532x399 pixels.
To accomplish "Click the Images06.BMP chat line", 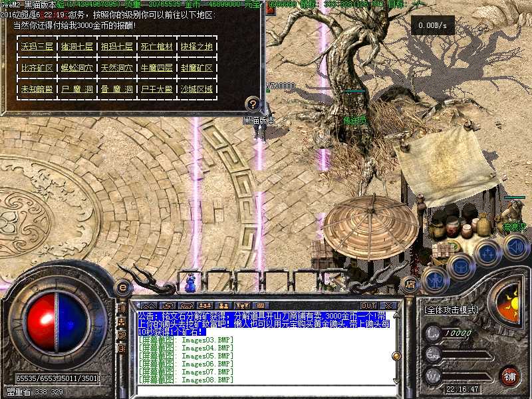I will (186, 364).
